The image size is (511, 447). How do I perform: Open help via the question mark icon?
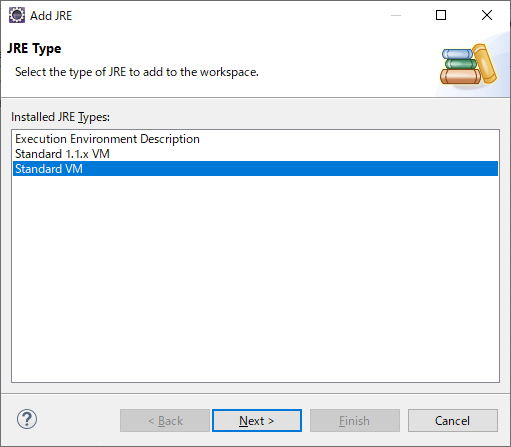tap(27, 419)
